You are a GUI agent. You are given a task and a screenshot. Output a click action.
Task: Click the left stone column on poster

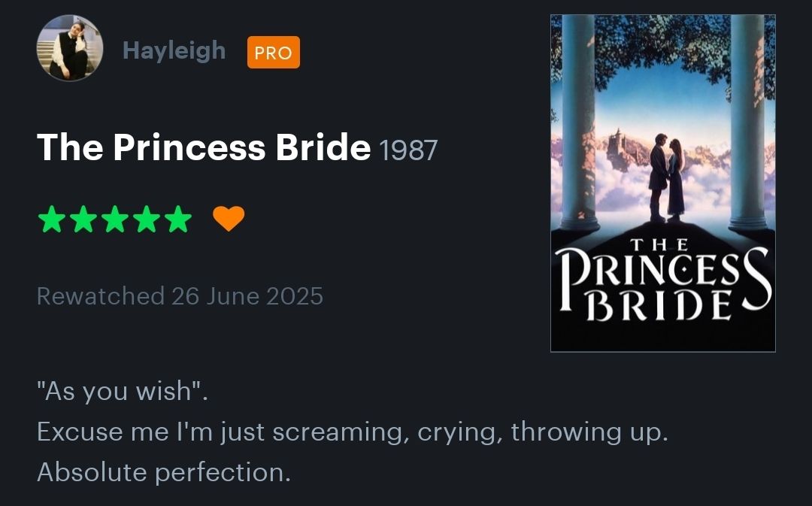[x=579, y=120]
